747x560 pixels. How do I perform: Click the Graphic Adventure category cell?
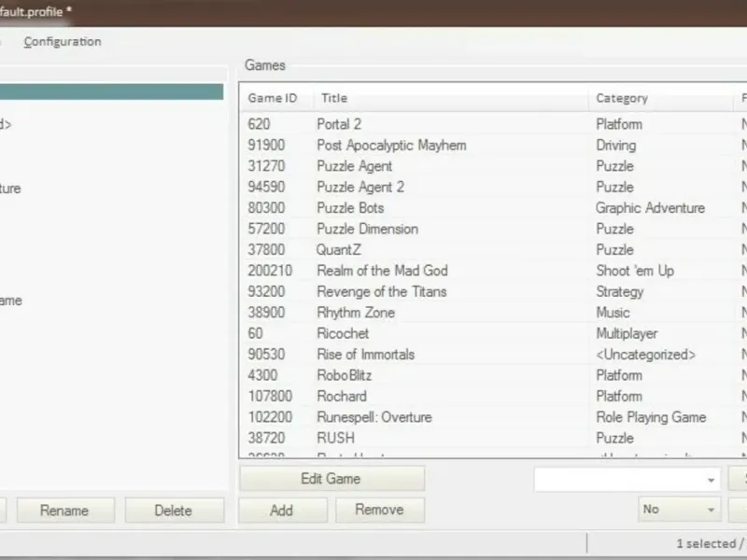(650, 208)
